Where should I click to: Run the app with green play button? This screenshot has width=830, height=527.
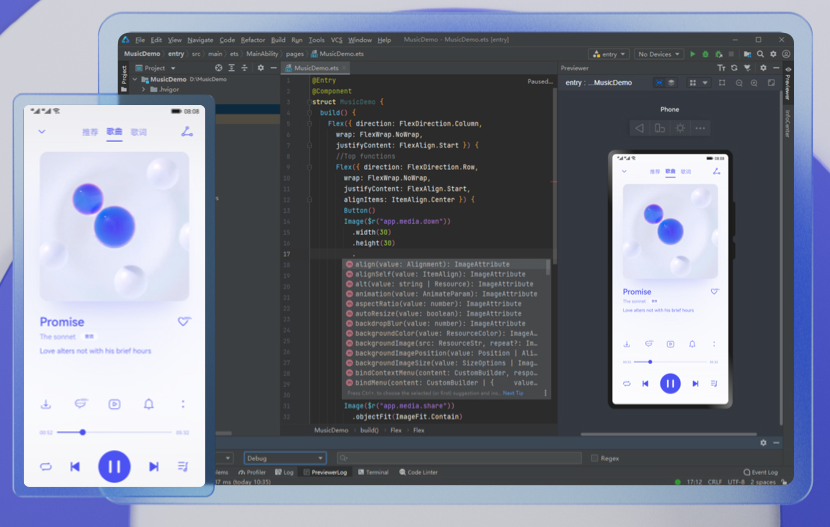[692, 54]
